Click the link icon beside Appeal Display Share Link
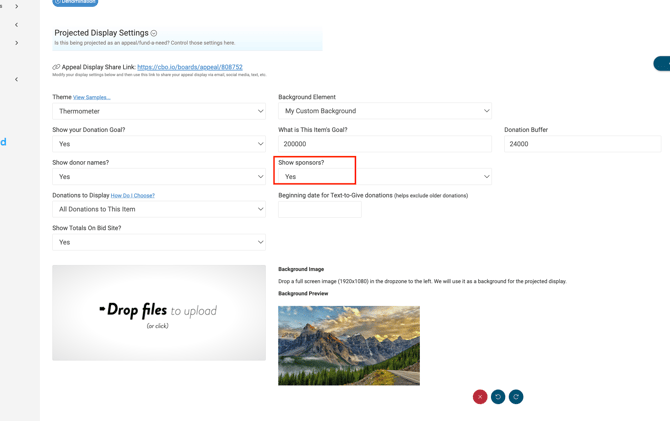Image resolution: width=670 pixels, height=421 pixels. click(56, 67)
